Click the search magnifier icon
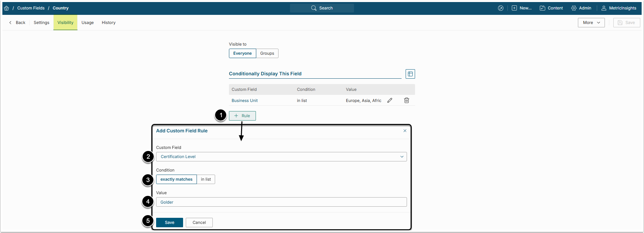The height and width of the screenshot is (233, 644). 314,8
